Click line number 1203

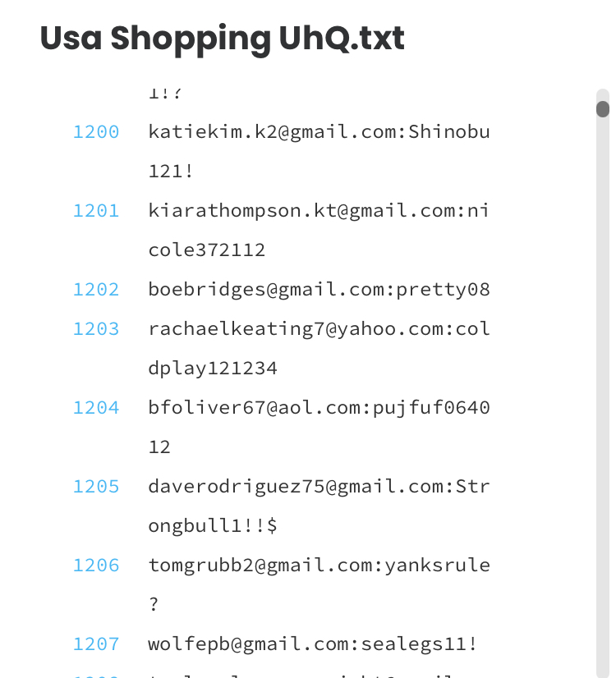pos(96,329)
